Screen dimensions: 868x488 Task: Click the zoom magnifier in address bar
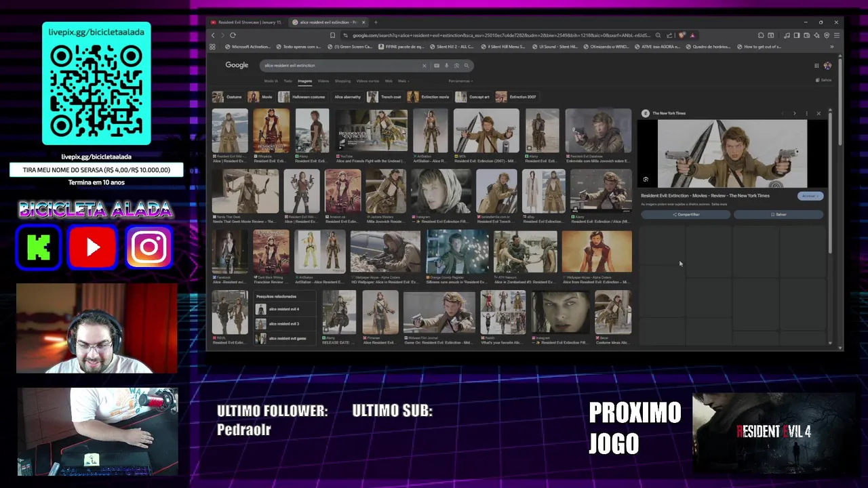(x=658, y=35)
